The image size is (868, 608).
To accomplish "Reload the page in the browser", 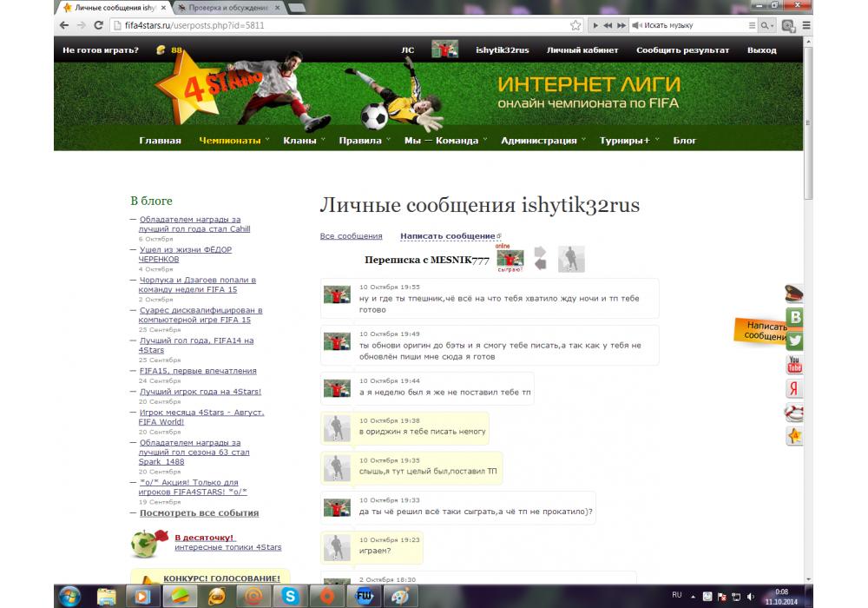I will point(99,25).
